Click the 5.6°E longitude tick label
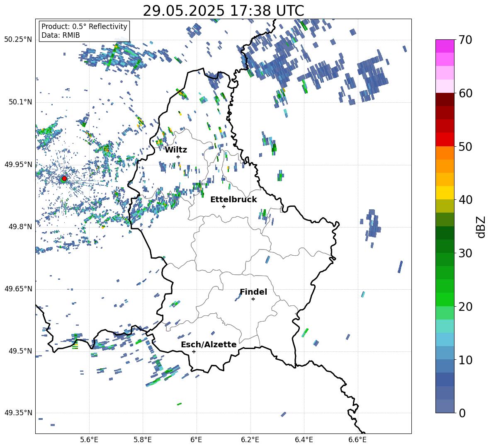491x448 pixels. (89, 440)
